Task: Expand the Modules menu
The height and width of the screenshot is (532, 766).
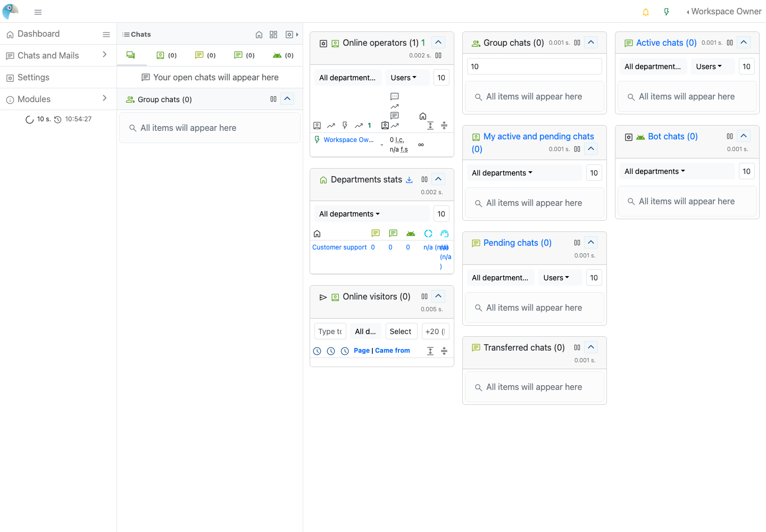Action: click(x=58, y=99)
